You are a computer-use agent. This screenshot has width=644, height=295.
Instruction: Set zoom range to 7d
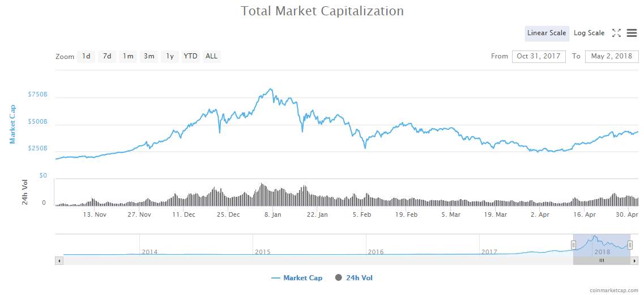click(x=107, y=56)
